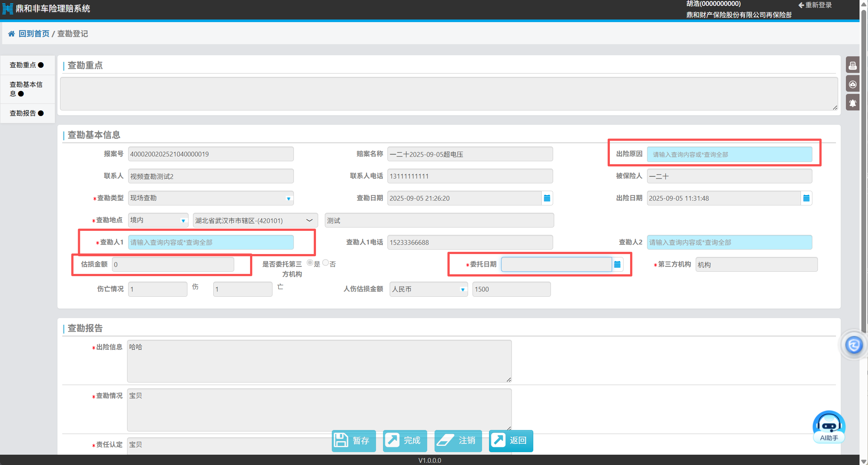Image resolution: width=868 pixels, height=465 pixels.
Task: Open the calendar picker for 查勘日期
Action: (547, 198)
